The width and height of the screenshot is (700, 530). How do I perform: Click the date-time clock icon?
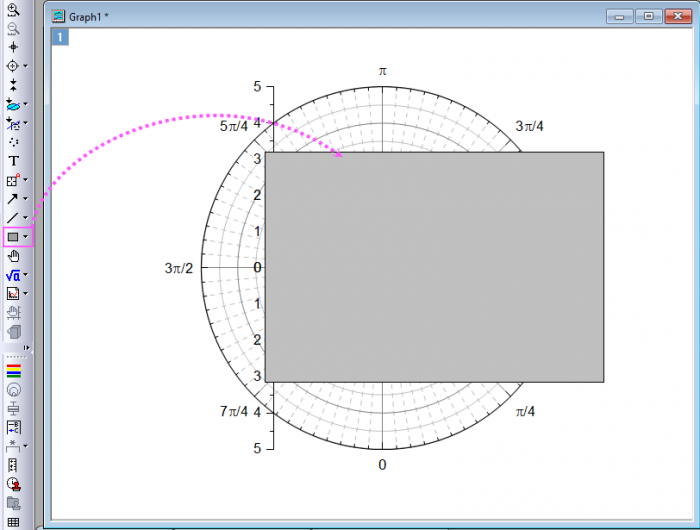click(13, 484)
